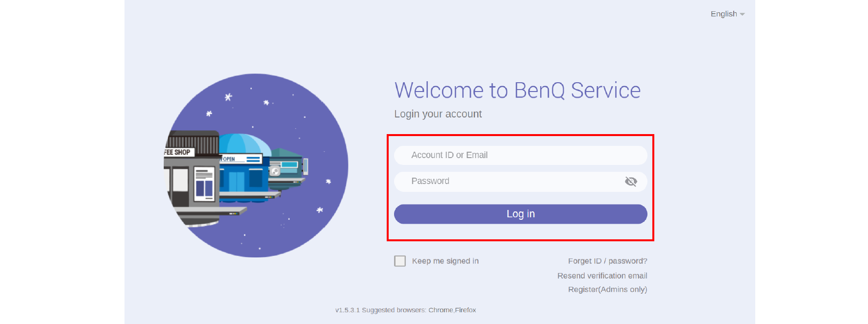Click the COFFEE SHOP sign banner
The width and height of the screenshot is (868, 324).
pyautogui.click(x=178, y=152)
